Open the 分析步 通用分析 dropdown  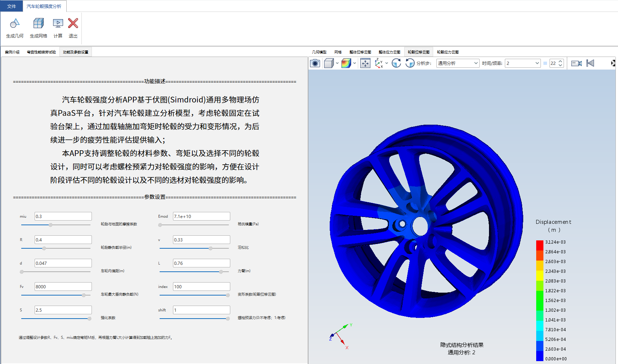[458, 63]
